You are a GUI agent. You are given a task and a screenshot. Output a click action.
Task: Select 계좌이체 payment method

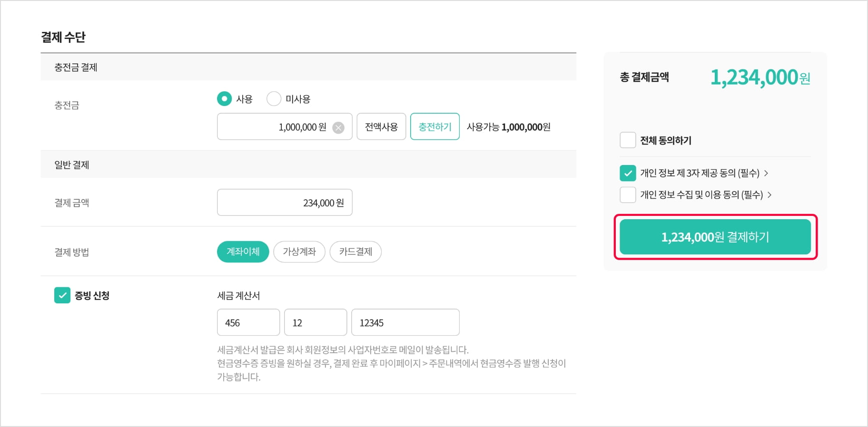(243, 252)
